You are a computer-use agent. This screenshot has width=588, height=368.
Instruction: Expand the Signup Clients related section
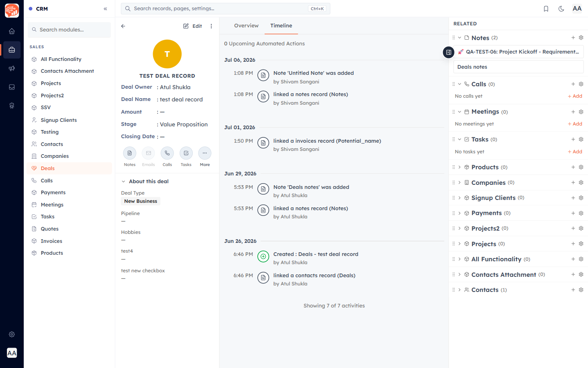[x=460, y=198]
